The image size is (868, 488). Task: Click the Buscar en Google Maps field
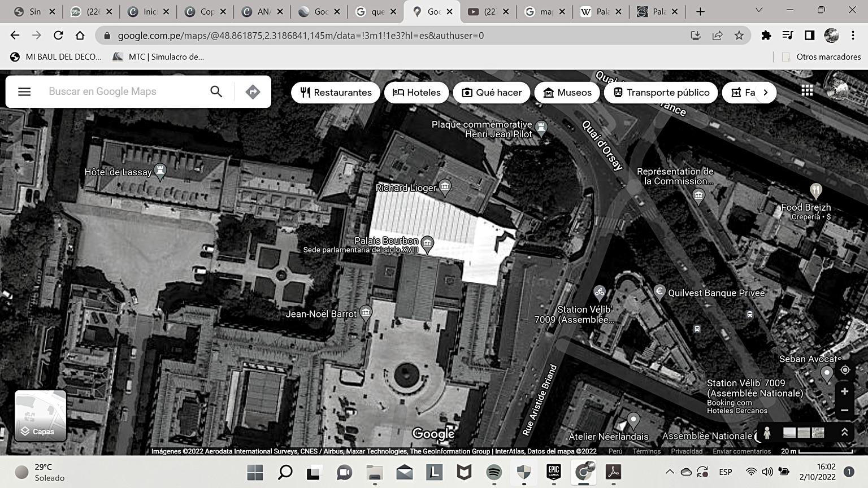[124, 91]
